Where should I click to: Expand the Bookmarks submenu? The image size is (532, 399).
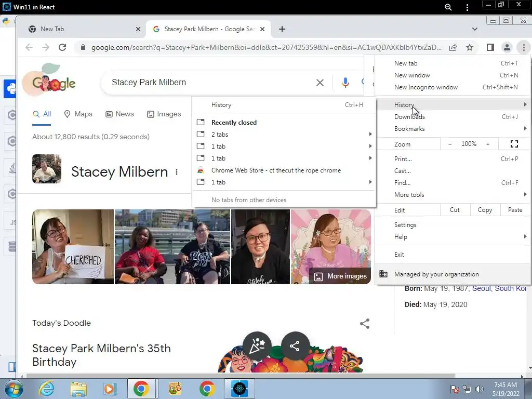453,129
